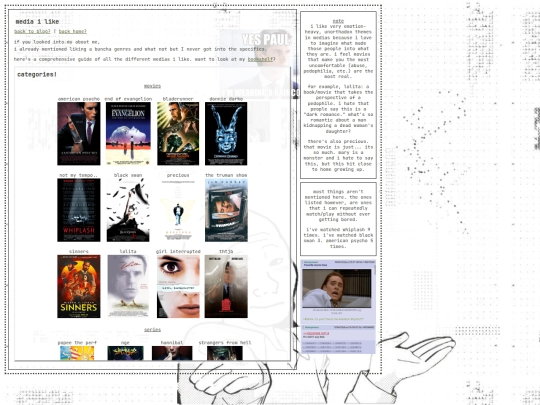Image resolution: width=540 pixels, height=405 pixels.
Task: Open the 'pepee the perf' series thumbnail
Action: (77, 353)
